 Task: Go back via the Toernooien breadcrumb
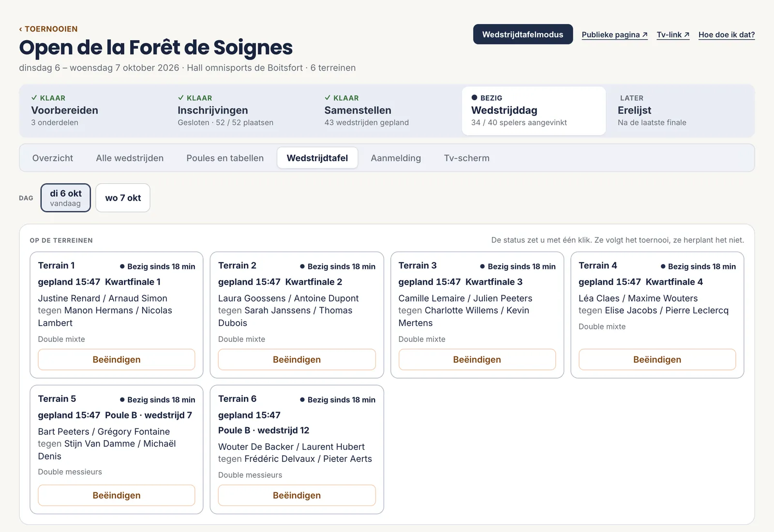[48, 29]
